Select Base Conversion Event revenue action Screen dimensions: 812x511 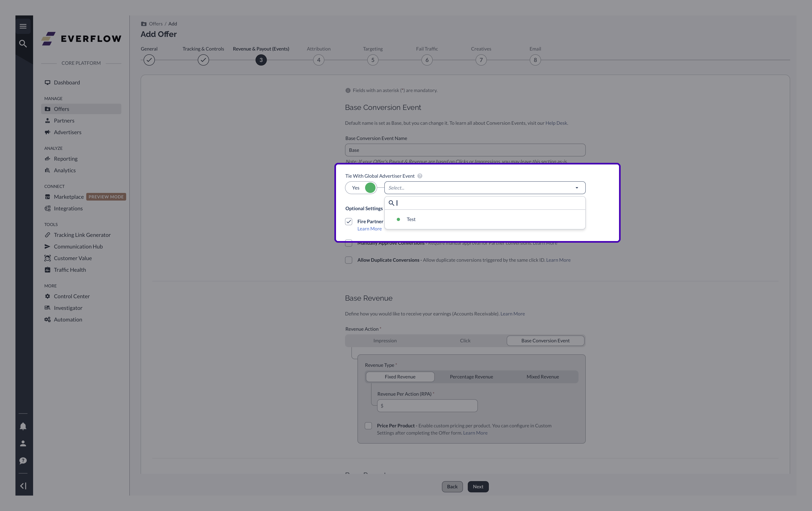[x=545, y=341]
